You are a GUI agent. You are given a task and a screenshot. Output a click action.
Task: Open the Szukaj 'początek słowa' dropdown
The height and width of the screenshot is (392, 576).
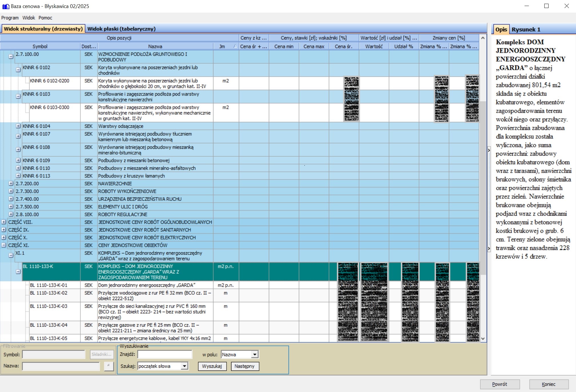(x=185, y=366)
